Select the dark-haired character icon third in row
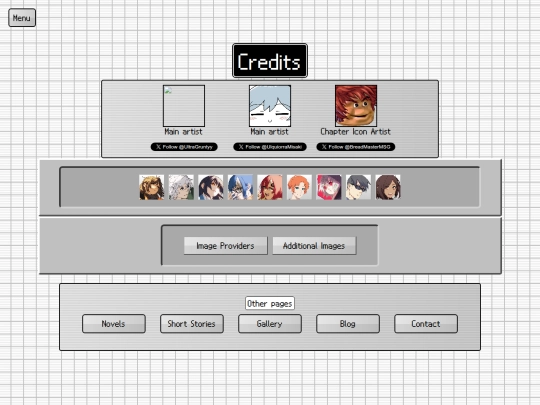540x405 pixels. click(211, 187)
